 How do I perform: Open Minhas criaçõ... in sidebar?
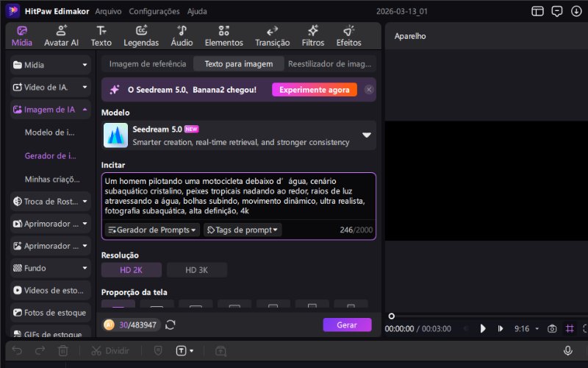(x=52, y=179)
